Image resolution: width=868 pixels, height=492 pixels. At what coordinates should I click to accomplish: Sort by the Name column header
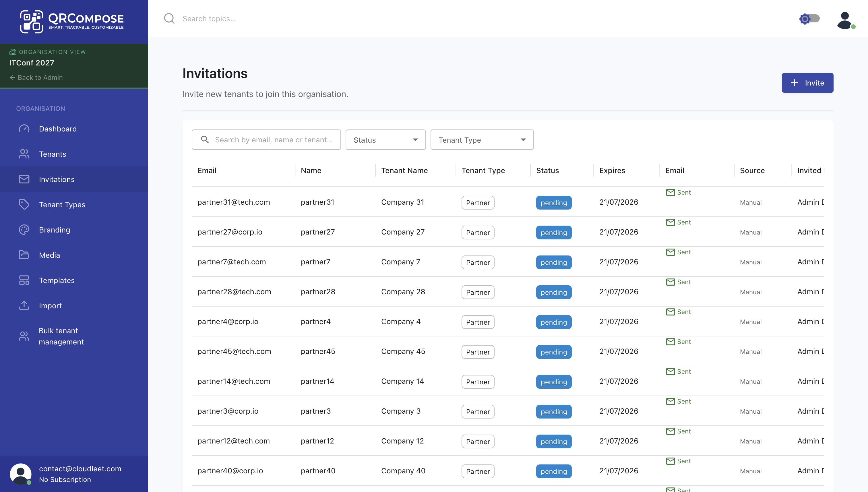coord(311,170)
